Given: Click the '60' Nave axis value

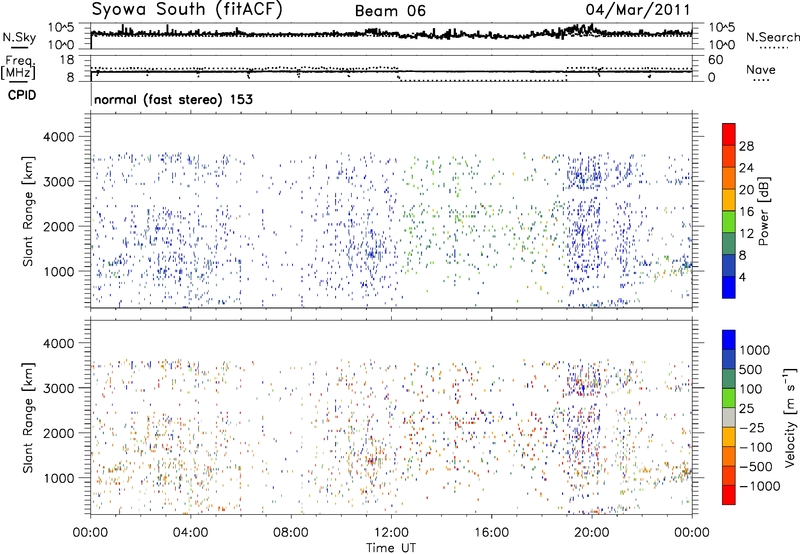Looking at the screenshot, I should [x=715, y=60].
